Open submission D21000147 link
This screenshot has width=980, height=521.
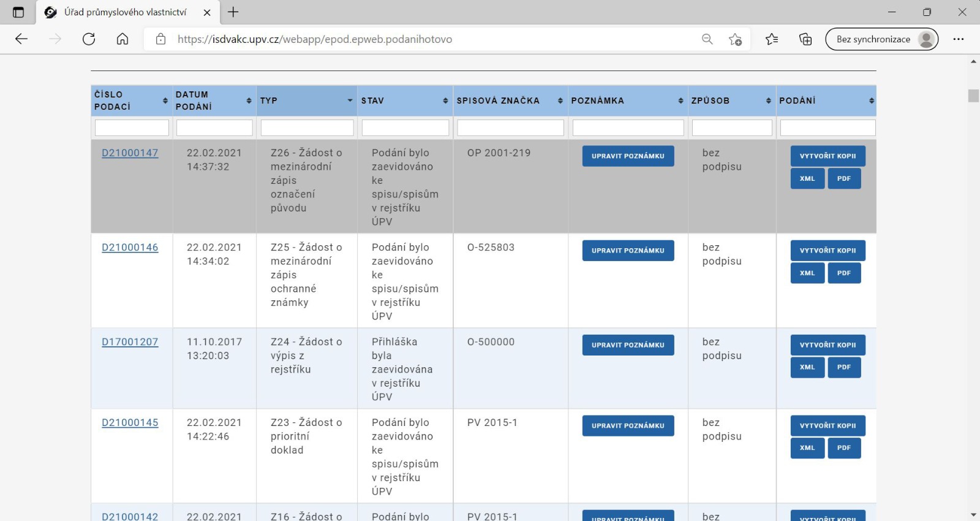pyautogui.click(x=130, y=153)
